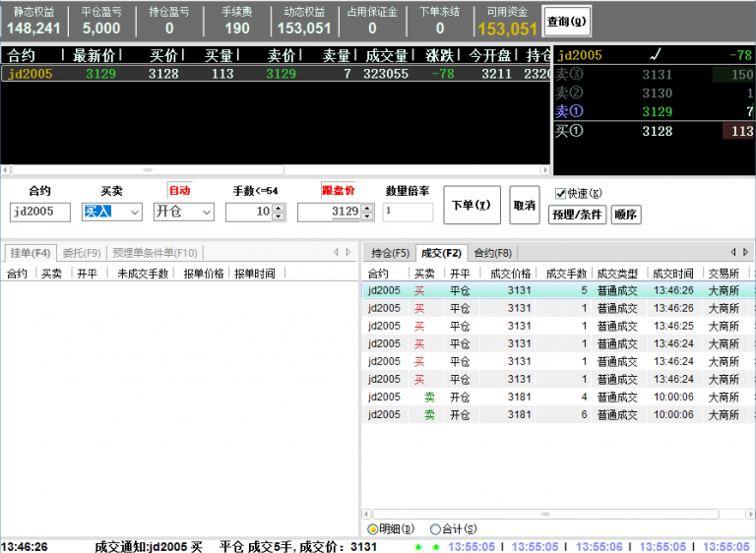756x553 pixels.
Task: Click trade list scrollbar left arrow
Action: coord(366,514)
